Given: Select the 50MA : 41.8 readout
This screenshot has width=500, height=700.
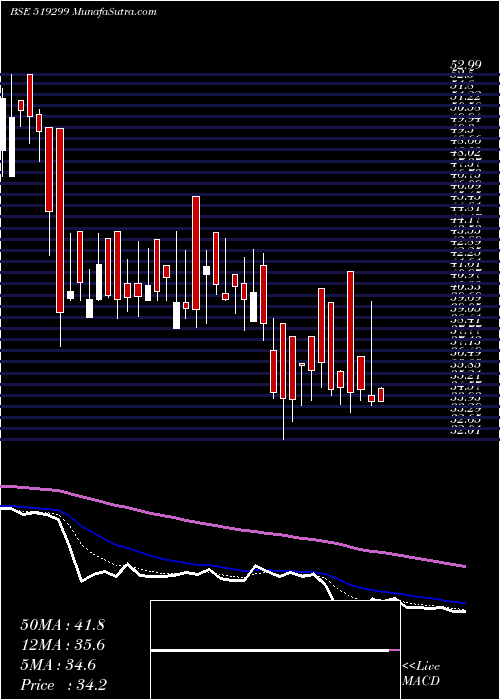Looking at the screenshot, I should point(62,625).
